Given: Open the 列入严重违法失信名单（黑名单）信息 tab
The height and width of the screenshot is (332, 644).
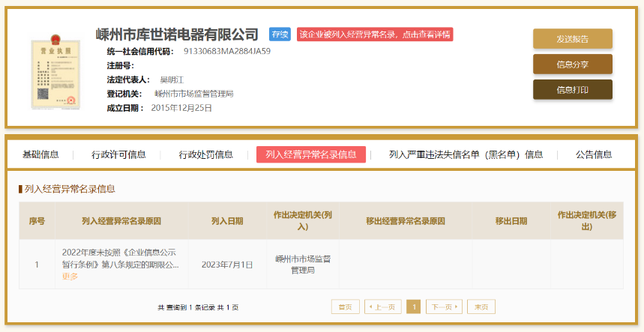Looking at the screenshot, I should tap(466, 154).
